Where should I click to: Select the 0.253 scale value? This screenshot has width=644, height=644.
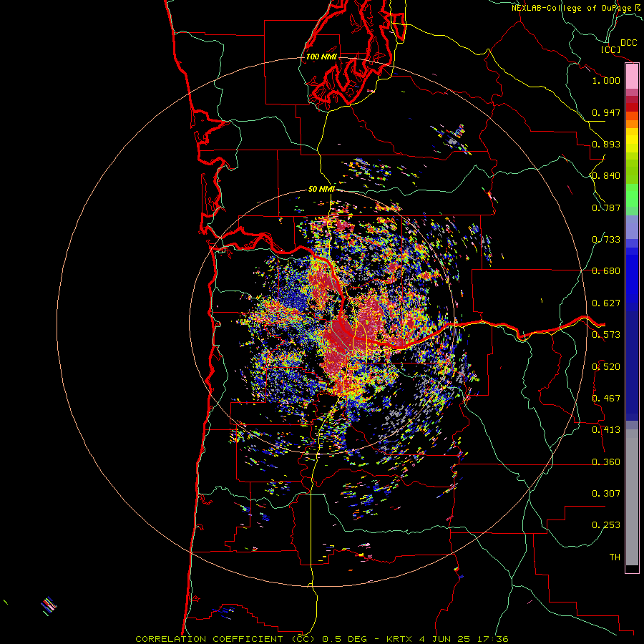(606, 525)
